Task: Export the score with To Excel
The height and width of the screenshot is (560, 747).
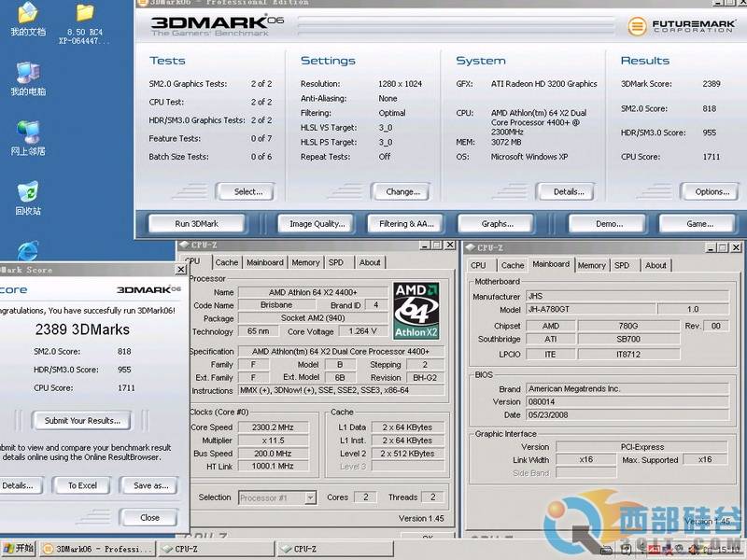Action: [82, 485]
